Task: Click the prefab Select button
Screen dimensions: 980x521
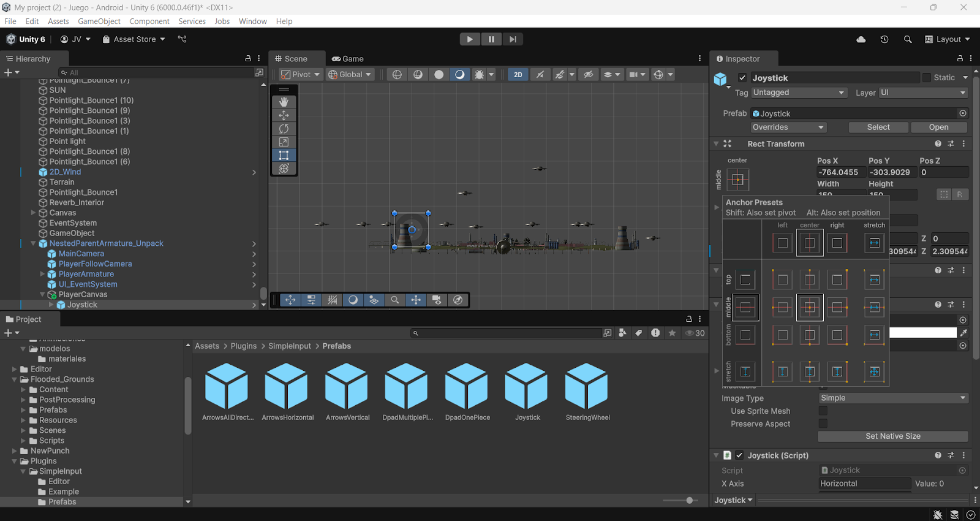Action: (x=878, y=127)
